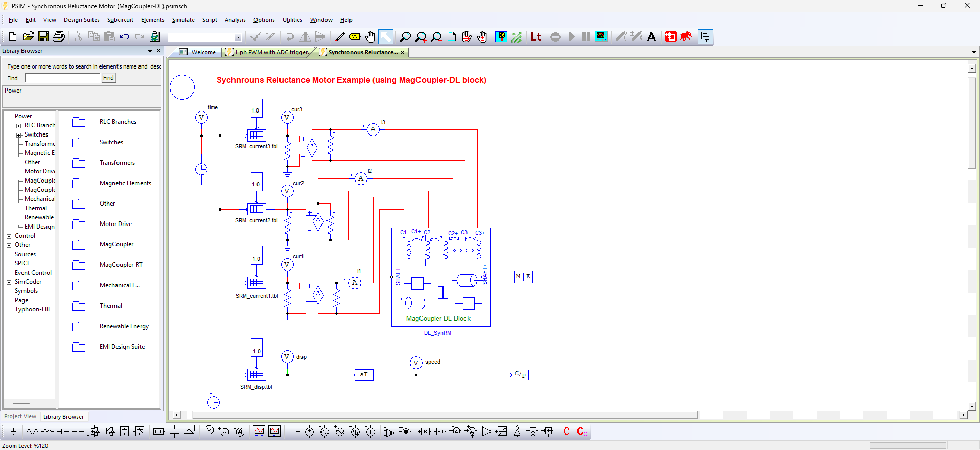The width and height of the screenshot is (980, 450).
Task: Click the resistor element in bottom toolbar
Action: (32, 432)
